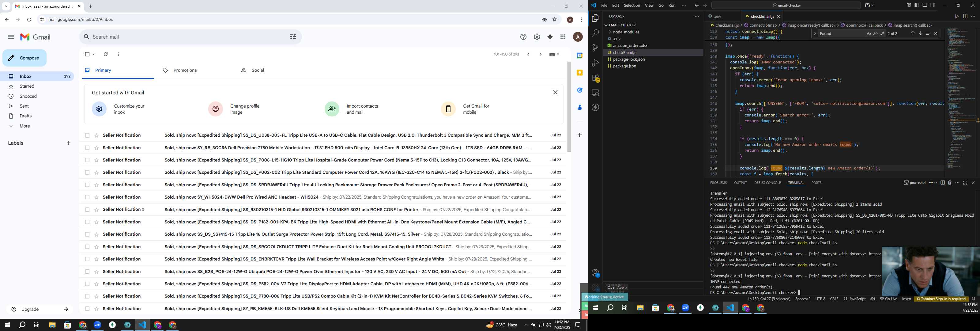Open Google Calendar side panel icon

point(579,55)
